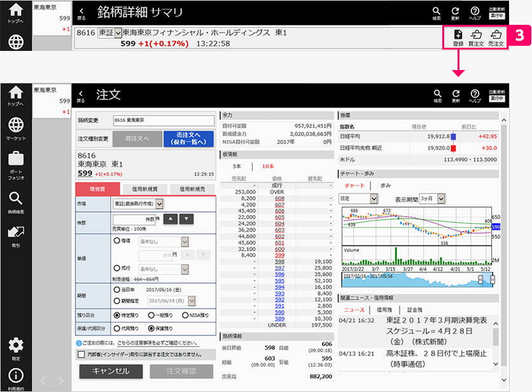Select NISA預り radio button
This screenshot has width=532, height=392.
pos(185,315)
